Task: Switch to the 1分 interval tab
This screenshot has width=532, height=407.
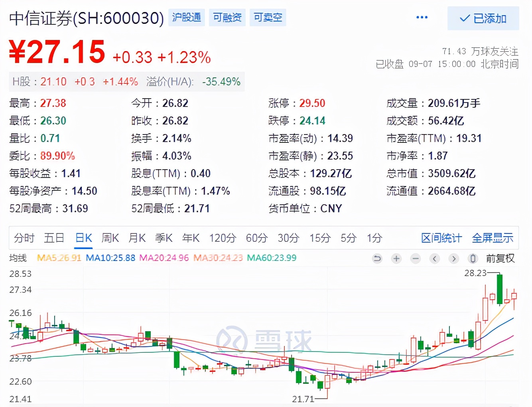Action: pyautogui.click(x=374, y=238)
